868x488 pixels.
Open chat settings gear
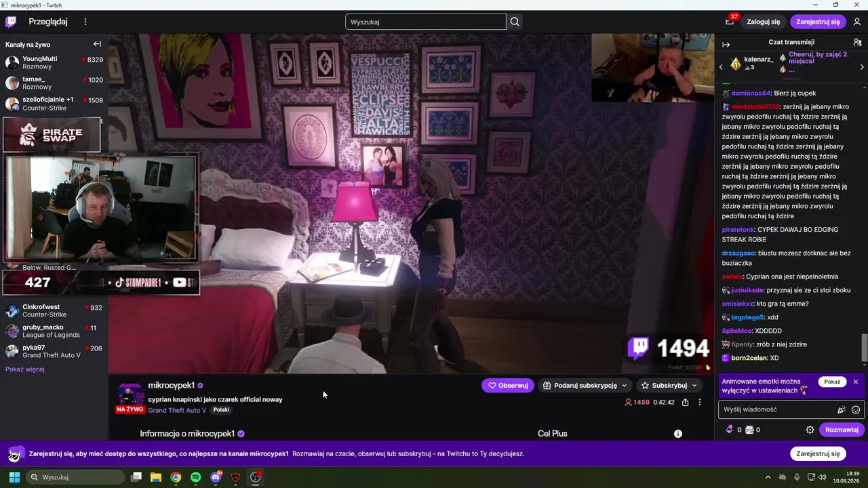810,430
